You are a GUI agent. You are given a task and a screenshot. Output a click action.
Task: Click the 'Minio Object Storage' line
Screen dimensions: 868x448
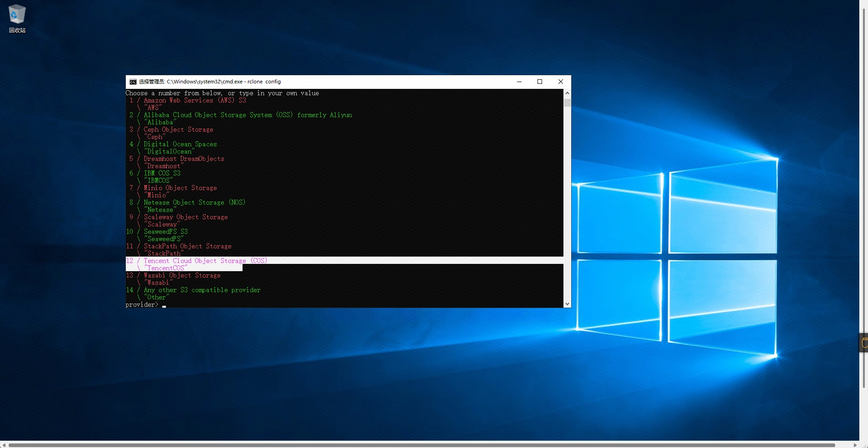pos(173,188)
